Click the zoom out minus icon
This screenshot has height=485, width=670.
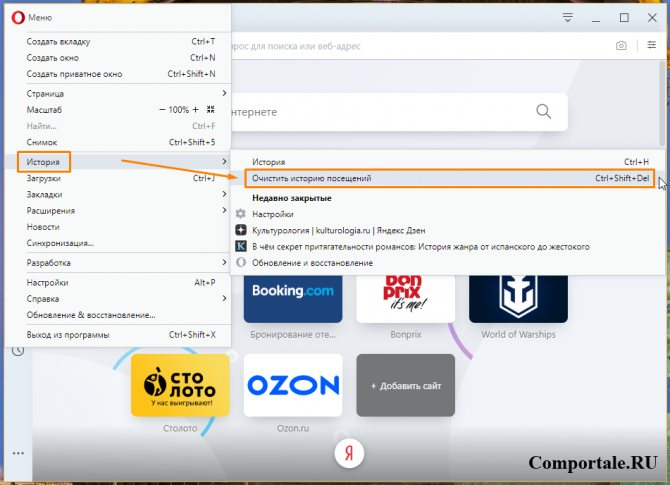point(162,110)
